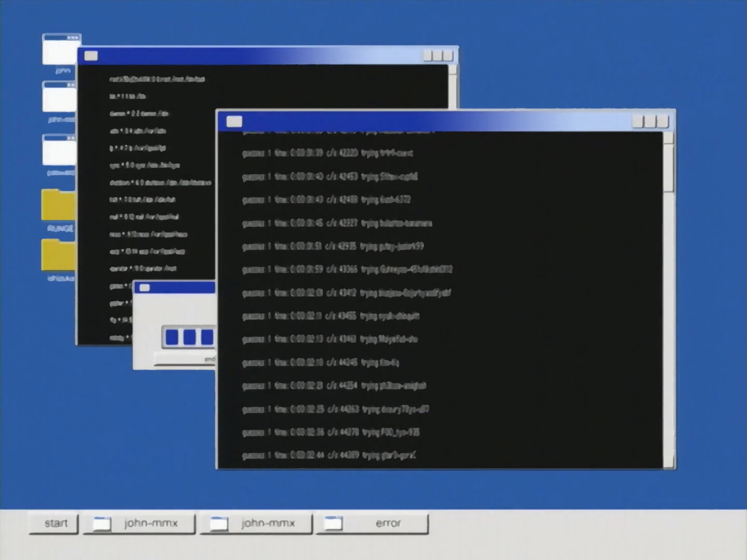Open the start menu button
747x560 pixels.
[54, 523]
